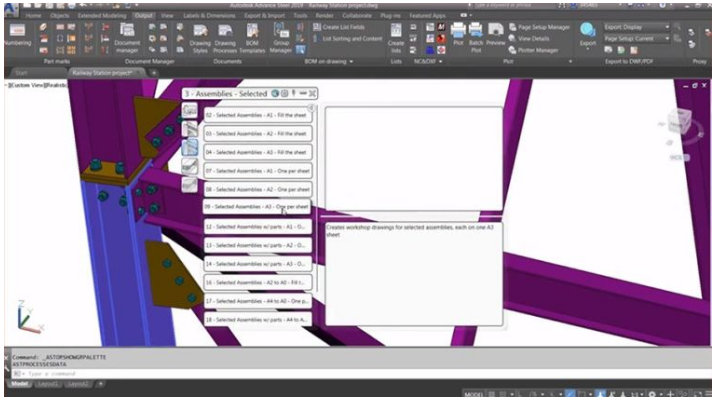Open Export & Import tab
Viewport: 717px width, 402px height.
click(x=264, y=16)
